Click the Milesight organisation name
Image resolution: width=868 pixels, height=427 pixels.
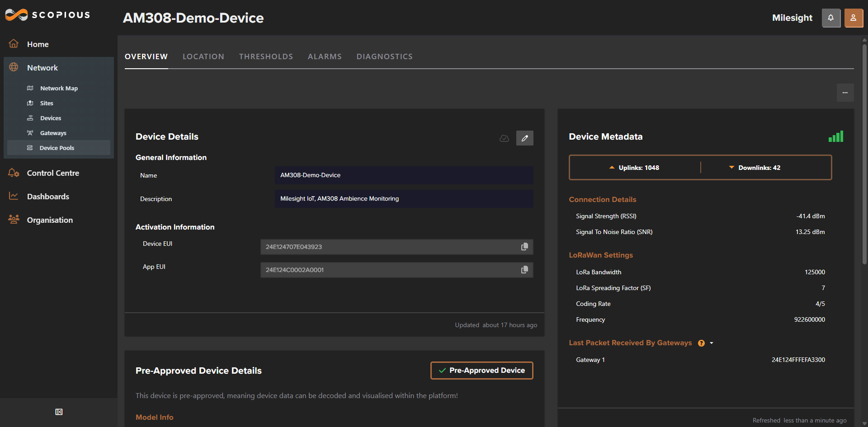point(792,18)
